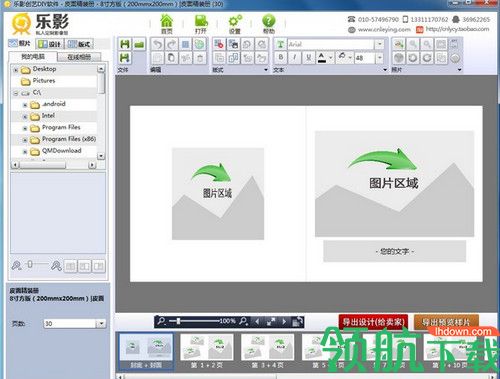This screenshot has width=500, height=379.
Task: Select the 封底+封面 cover thumbnail
Action: point(146,351)
